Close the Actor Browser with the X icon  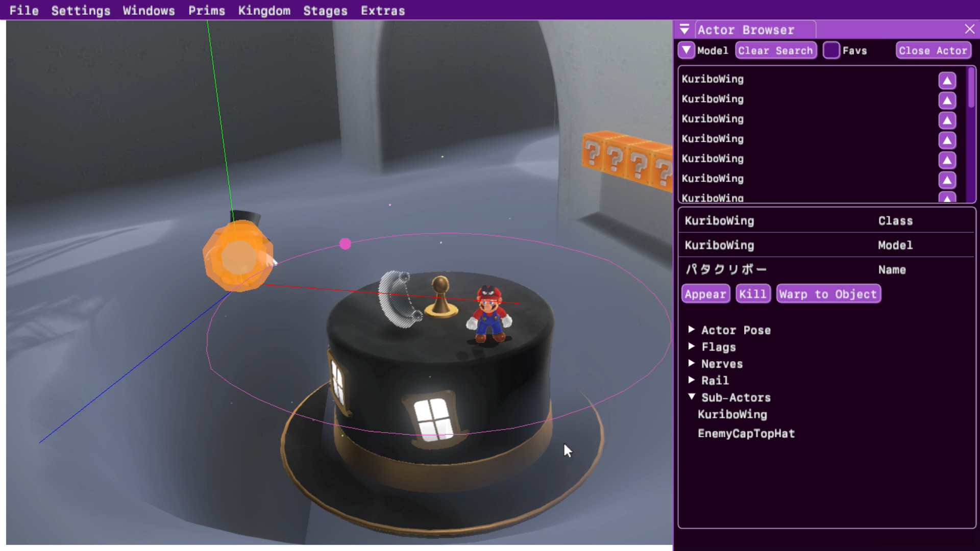pos(969,29)
